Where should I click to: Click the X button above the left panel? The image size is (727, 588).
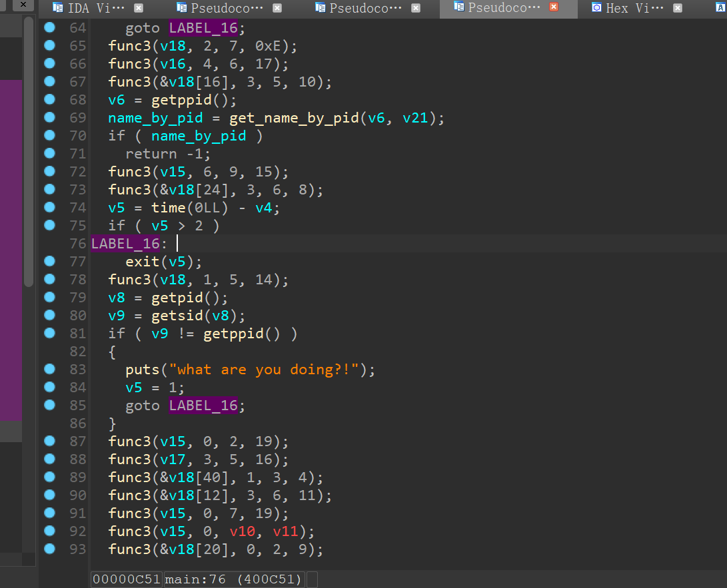[24, 5]
